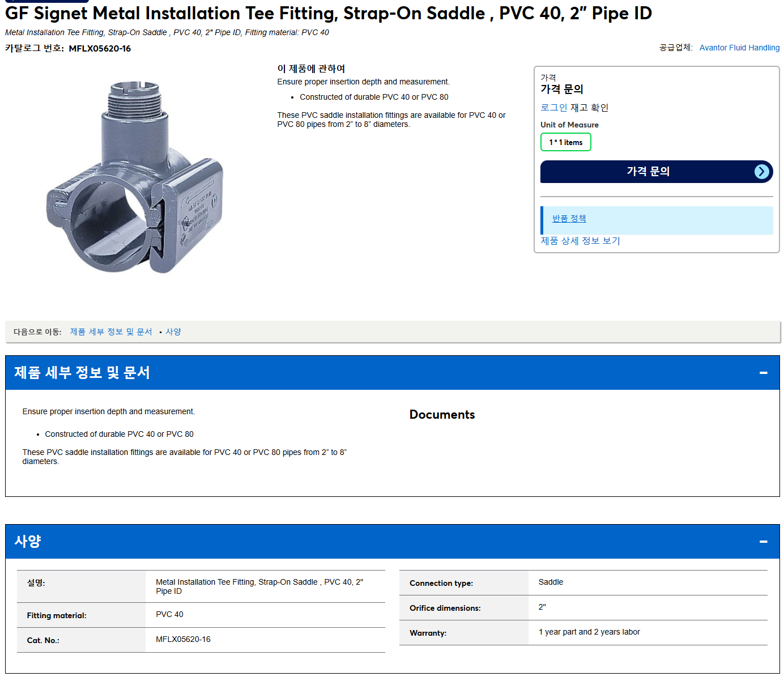The height and width of the screenshot is (685, 784).
Task: Click the saddle tee fitting product image
Action: [x=135, y=177]
